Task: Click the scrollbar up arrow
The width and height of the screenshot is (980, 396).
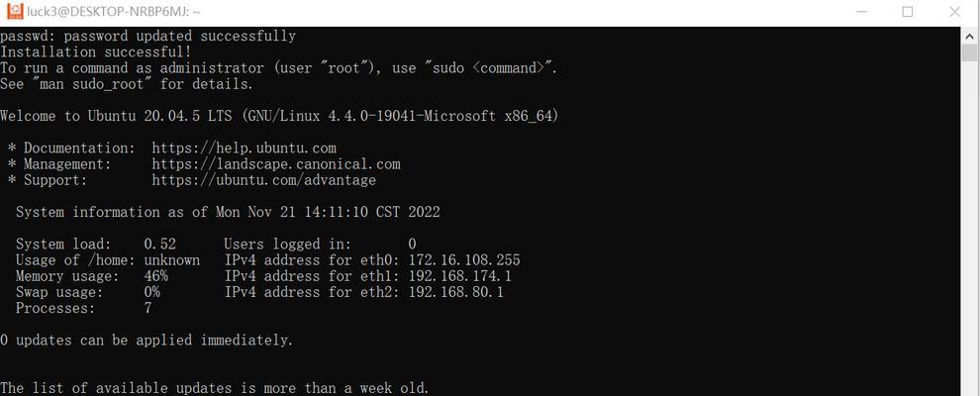Action: [969, 36]
